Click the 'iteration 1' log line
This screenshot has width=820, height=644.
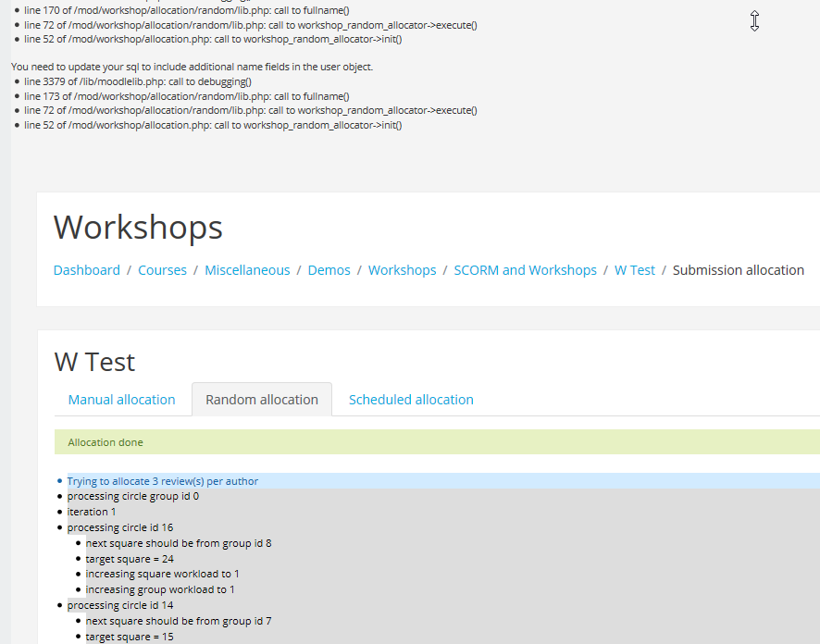pyautogui.click(x=92, y=512)
